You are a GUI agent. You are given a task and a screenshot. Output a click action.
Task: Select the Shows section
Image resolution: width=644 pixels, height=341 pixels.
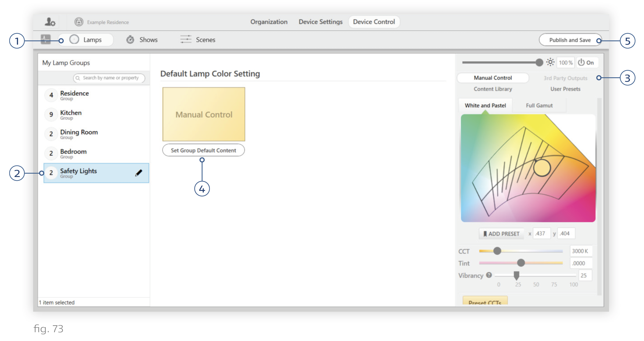(142, 39)
